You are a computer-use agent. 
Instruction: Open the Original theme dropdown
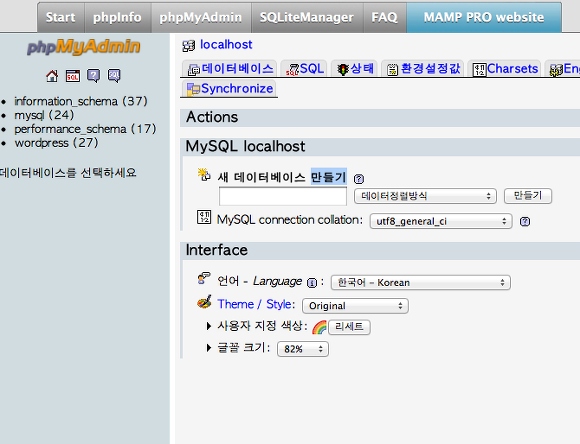click(355, 306)
